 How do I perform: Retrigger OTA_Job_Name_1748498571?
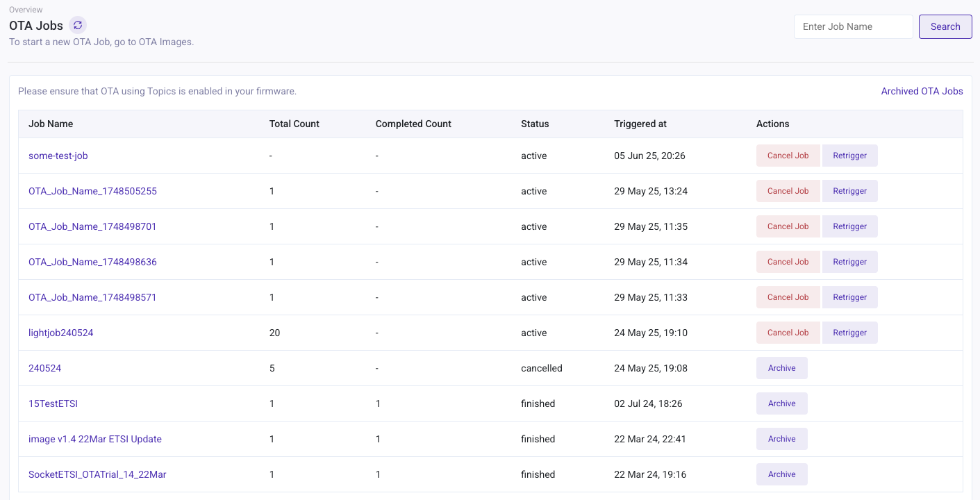pos(849,297)
